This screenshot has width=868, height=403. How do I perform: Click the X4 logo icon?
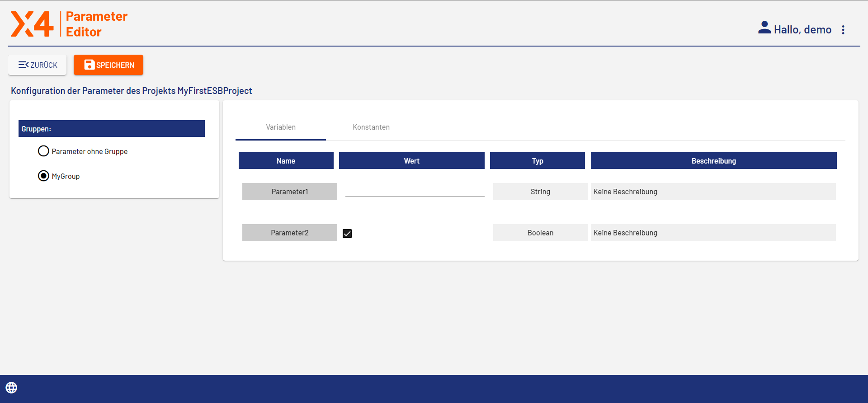click(32, 24)
